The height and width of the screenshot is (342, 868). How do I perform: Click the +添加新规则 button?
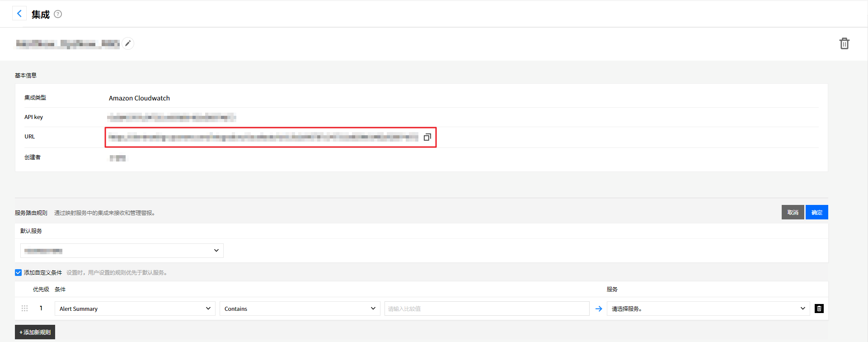(x=35, y=332)
